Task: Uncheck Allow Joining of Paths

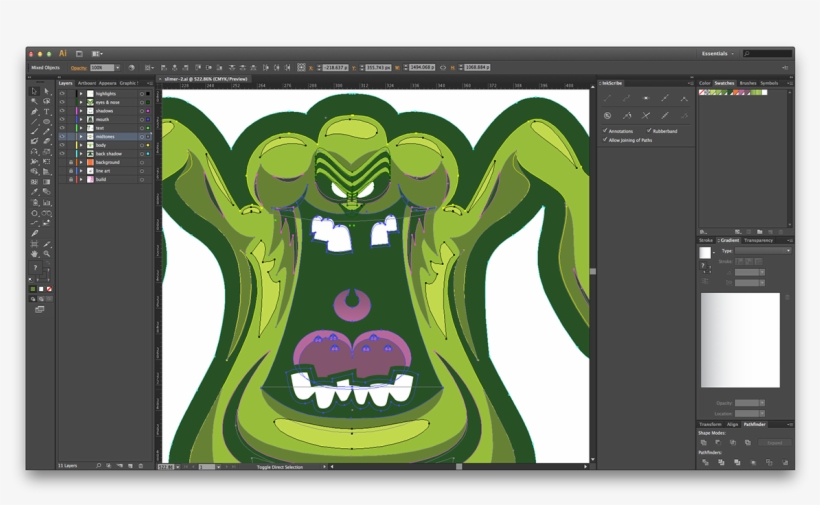Action: tap(605, 140)
